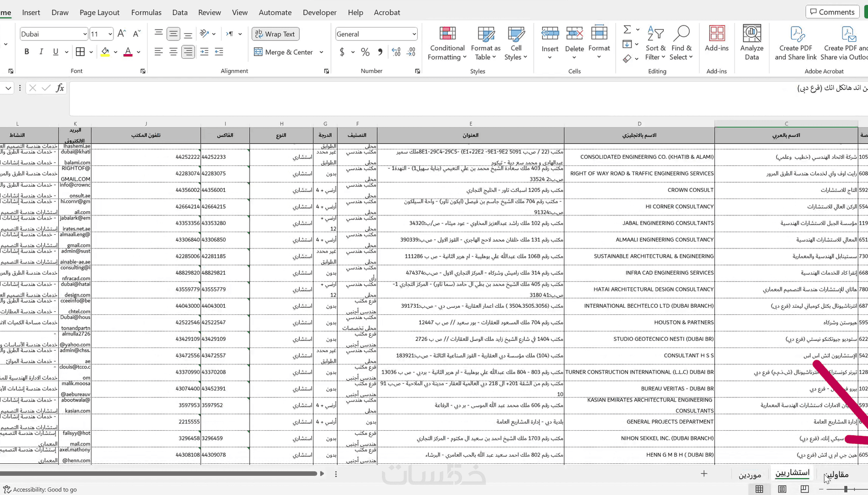This screenshot has height=495, width=868.
Task: Open the Comments pane button
Action: pyautogui.click(x=832, y=12)
